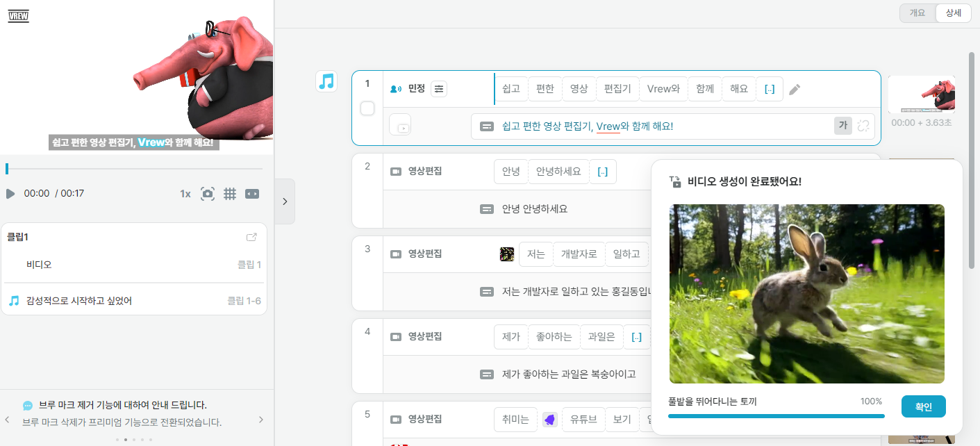Click the pencil edit icon in clip 1

[x=795, y=89]
